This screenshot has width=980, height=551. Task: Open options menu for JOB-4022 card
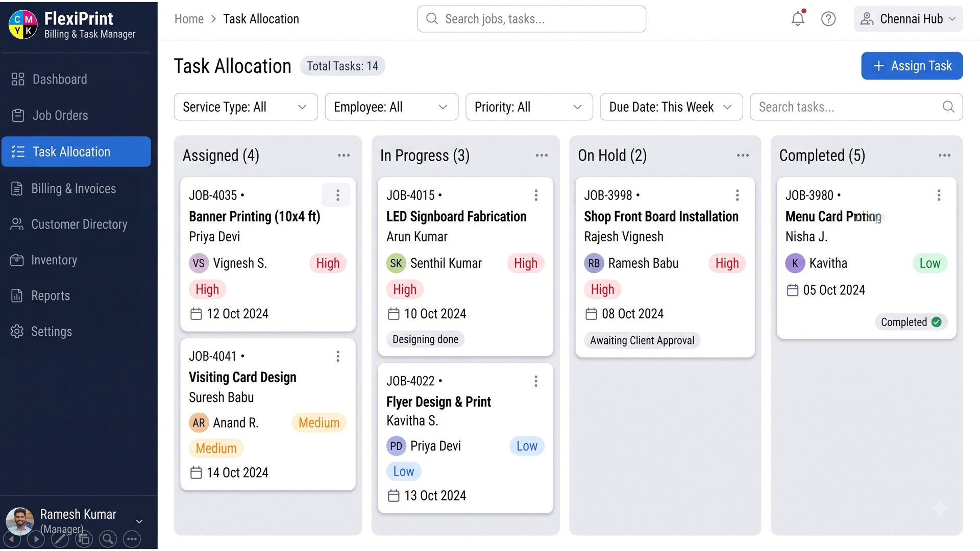535,381
